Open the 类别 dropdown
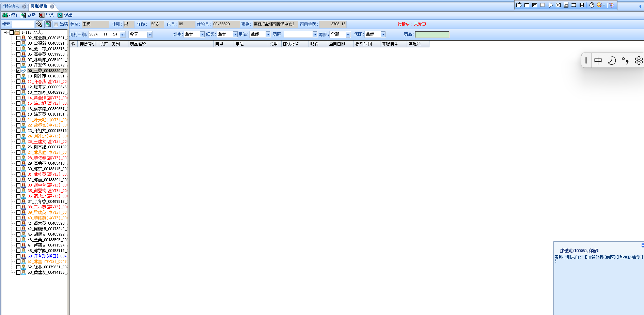Viewport: 644px width, 315px height. click(202, 34)
